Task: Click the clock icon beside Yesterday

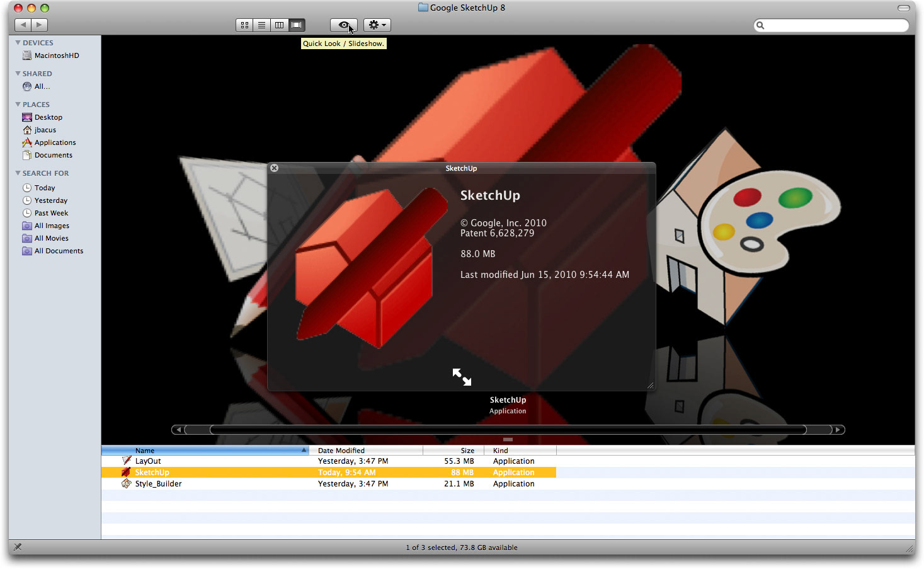Action: coord(27,200)
